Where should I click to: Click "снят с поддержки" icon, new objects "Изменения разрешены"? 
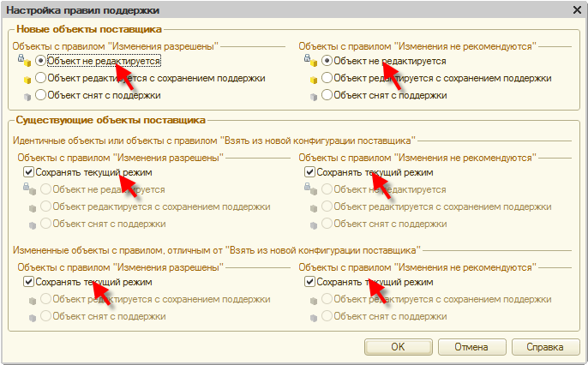27,95
